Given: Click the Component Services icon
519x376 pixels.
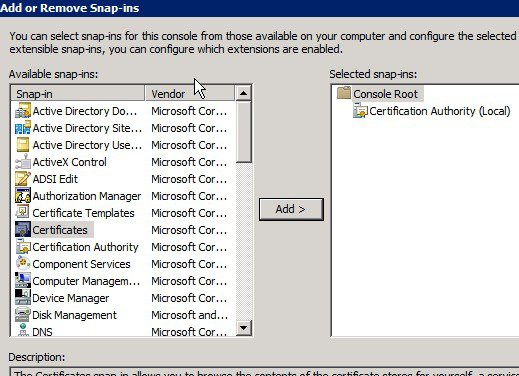Looking at the screenshot, I should point(23,264).
